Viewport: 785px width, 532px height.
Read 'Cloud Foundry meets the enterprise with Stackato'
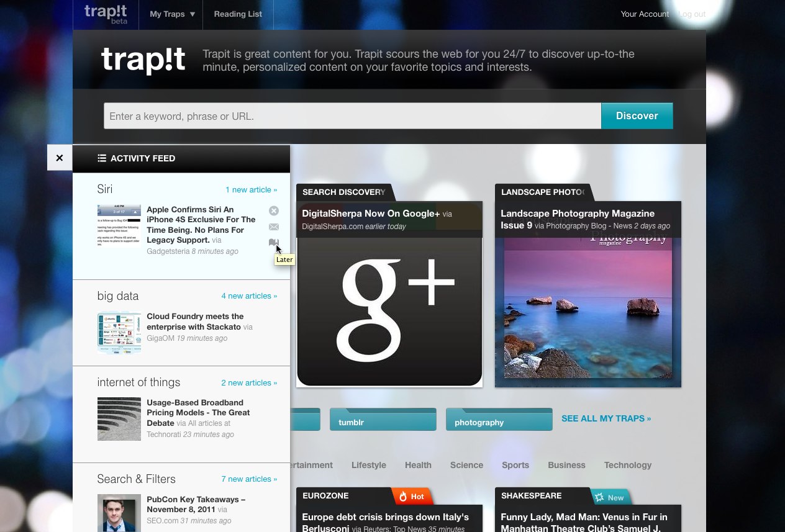[195, 322]
